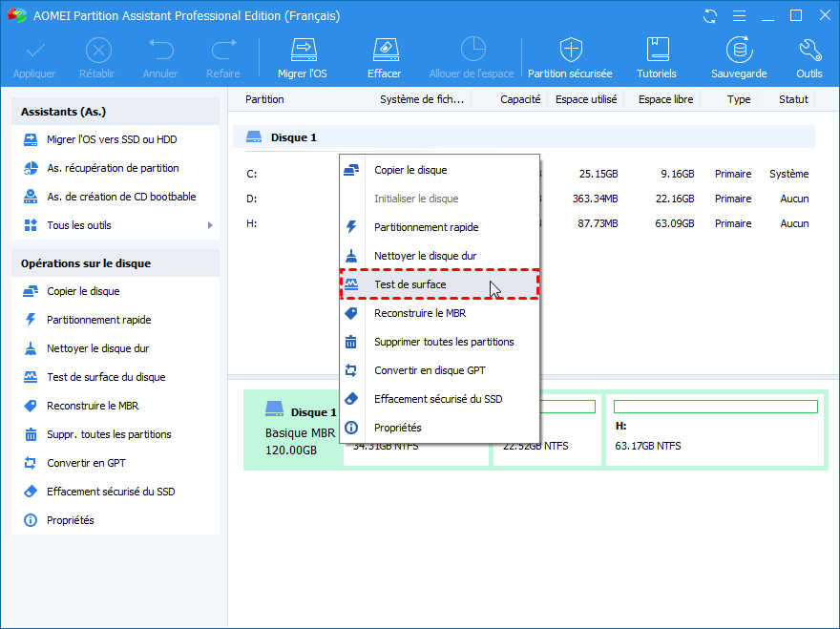Open the Tutoriels toolbar icon
The width and height of the screenshot is (840, 629).
pyautogui.click(x=657, y=51)
